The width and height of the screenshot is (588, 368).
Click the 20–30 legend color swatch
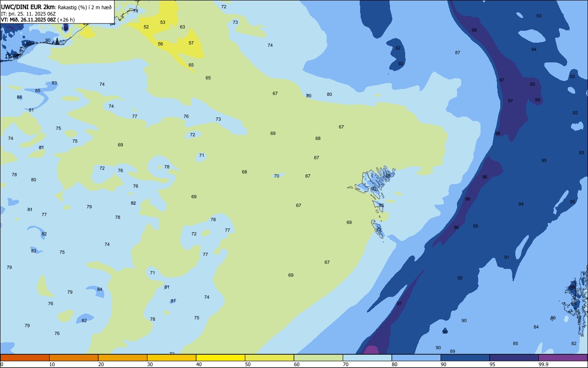[123, 357]
